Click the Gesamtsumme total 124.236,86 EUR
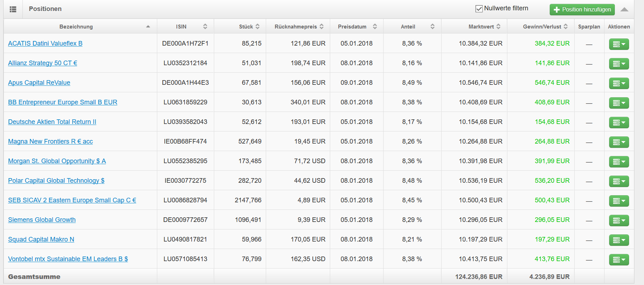Image resolution: width=644 pixels, height=285 pixels. pyautogui.click(x=479, y=277)
